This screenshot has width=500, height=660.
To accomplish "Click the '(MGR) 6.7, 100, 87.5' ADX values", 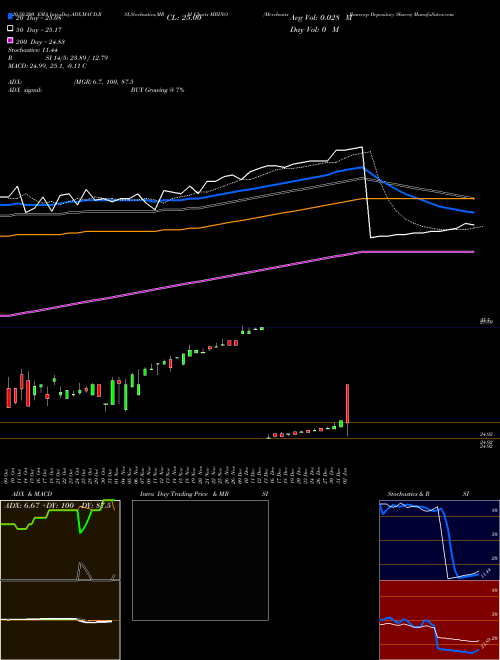I will [104, 82].
